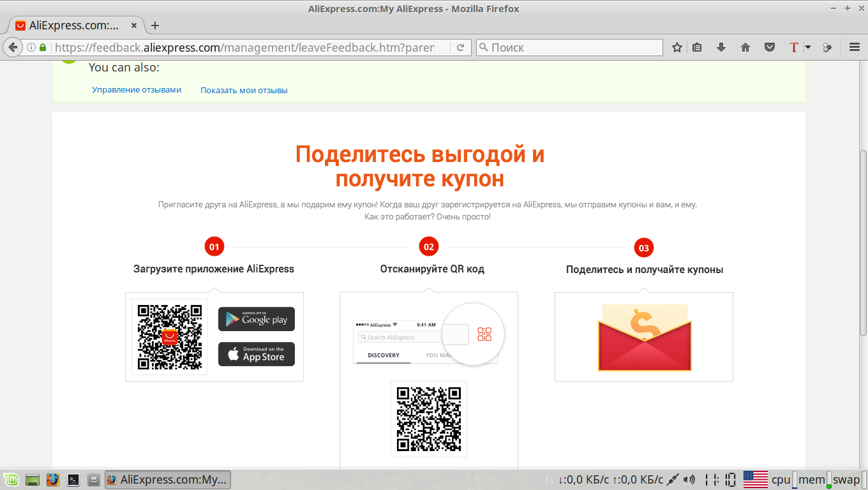
Task: Go to Firefox home page icon
Action: (x=745, y=47)
